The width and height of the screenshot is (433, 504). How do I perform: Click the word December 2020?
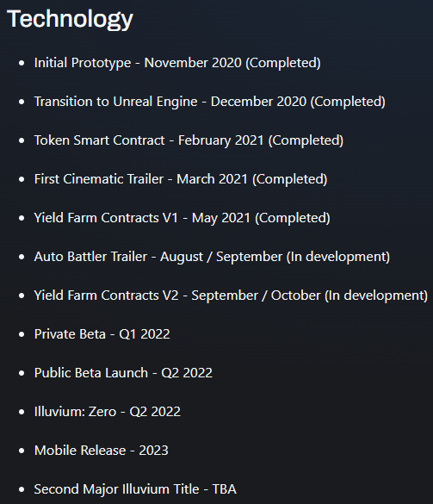point(258,102)
